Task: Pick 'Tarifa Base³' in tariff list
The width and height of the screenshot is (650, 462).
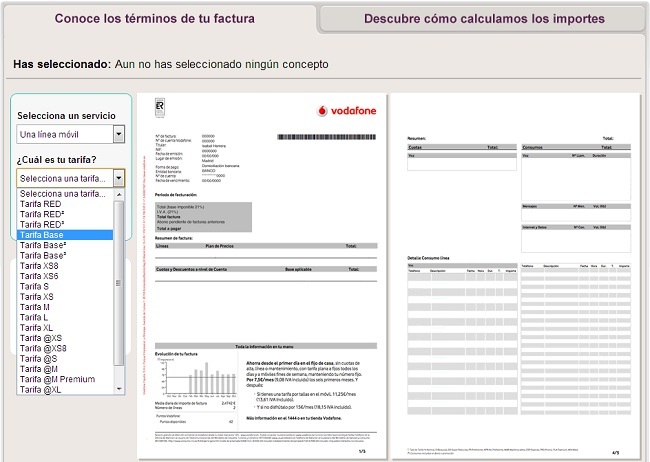Action: [x=65, y=255]
